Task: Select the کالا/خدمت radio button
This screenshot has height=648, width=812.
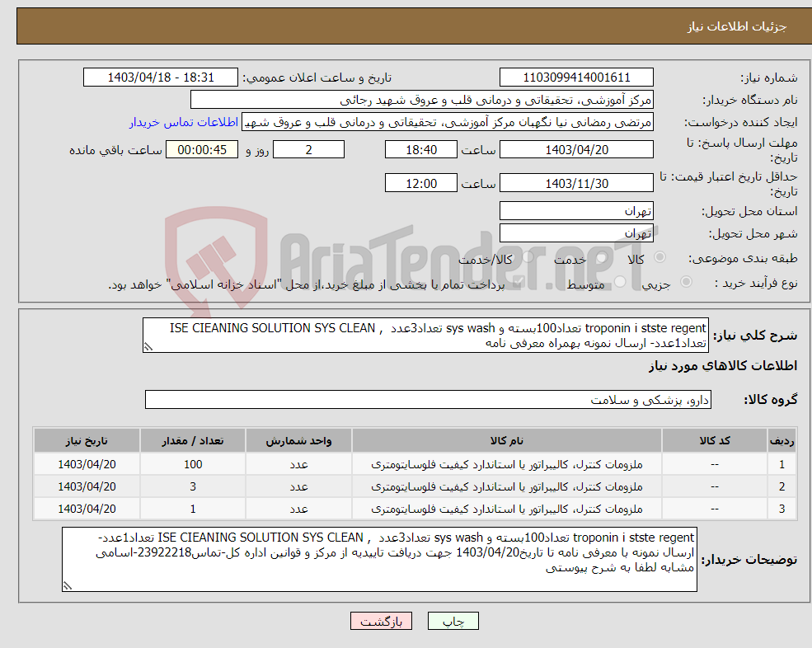Action: pyautogui.click(x=528, y=257)
